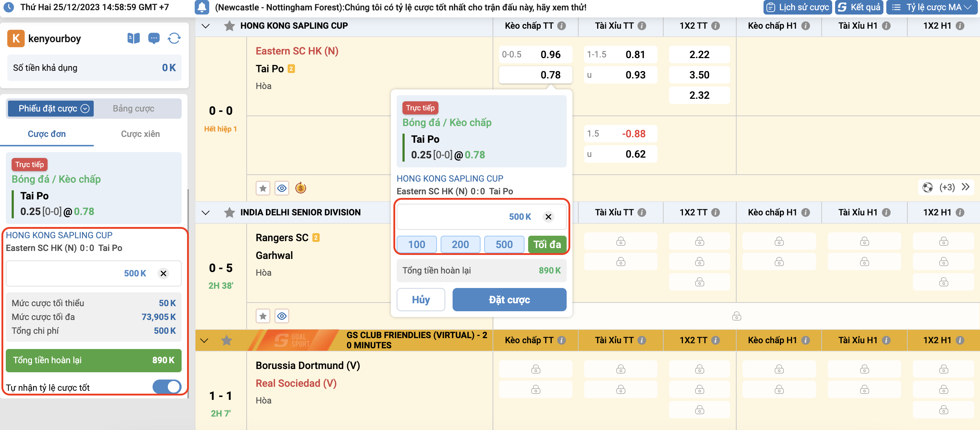
Task: Click the notification bell icon
Action: (x=202, y=7)
